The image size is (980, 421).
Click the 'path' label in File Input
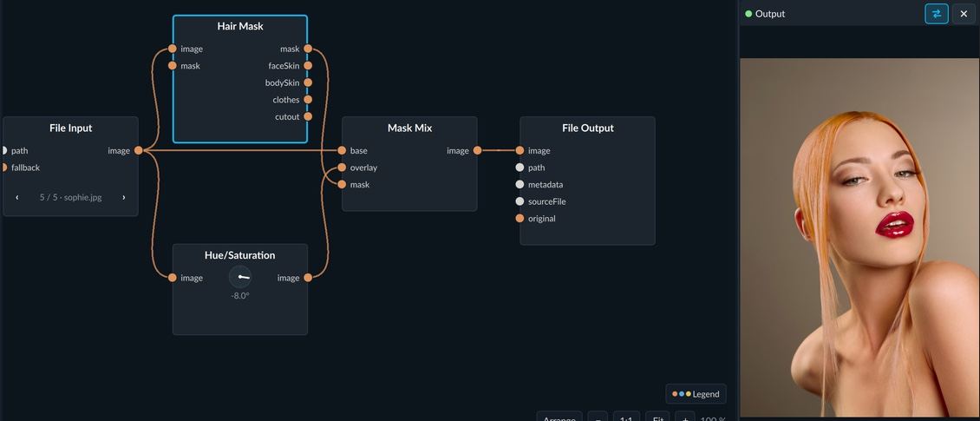tap(19, 150)
